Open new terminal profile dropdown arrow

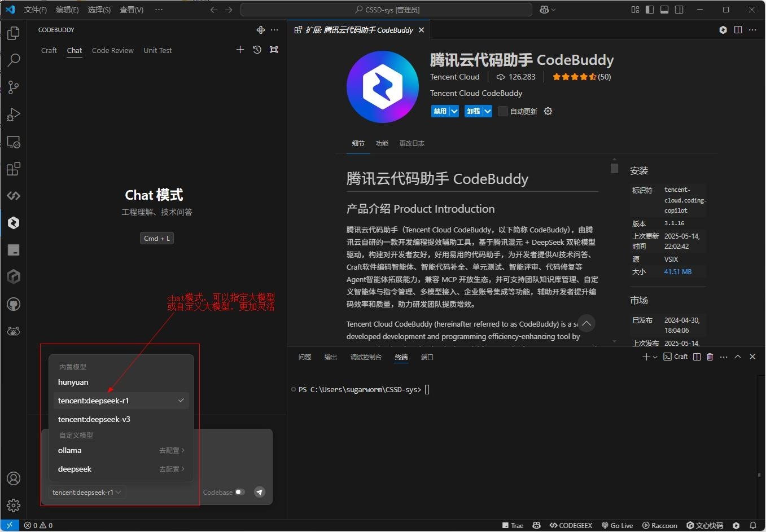tap(655, 357)
